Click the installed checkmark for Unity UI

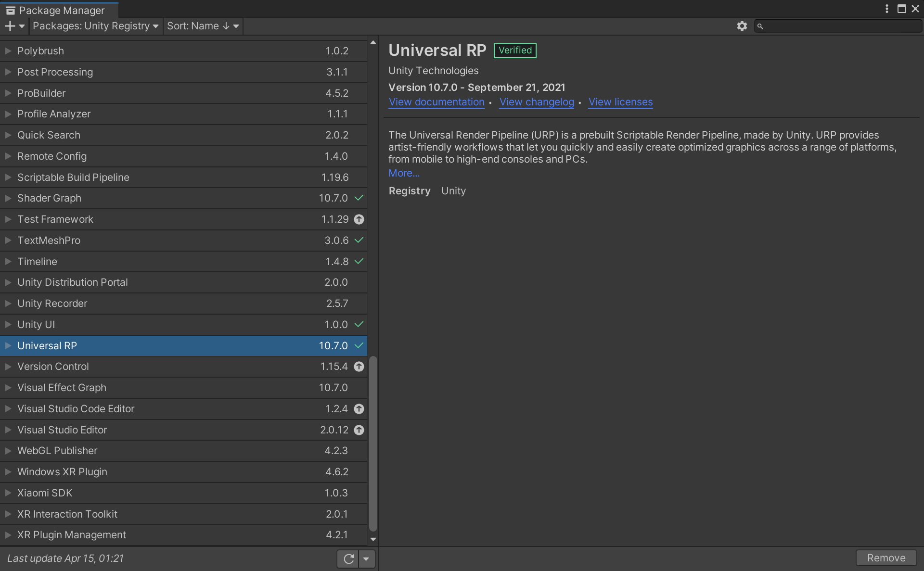click(359, 324)
